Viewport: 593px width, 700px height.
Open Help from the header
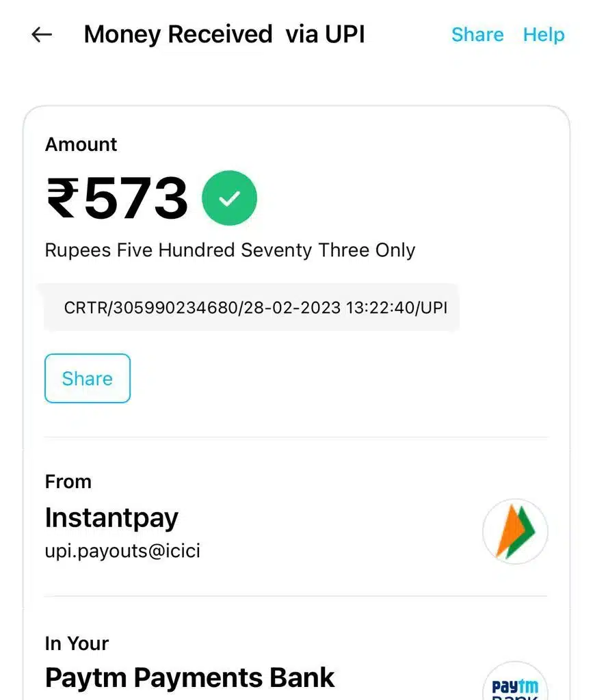coord(544,34)
